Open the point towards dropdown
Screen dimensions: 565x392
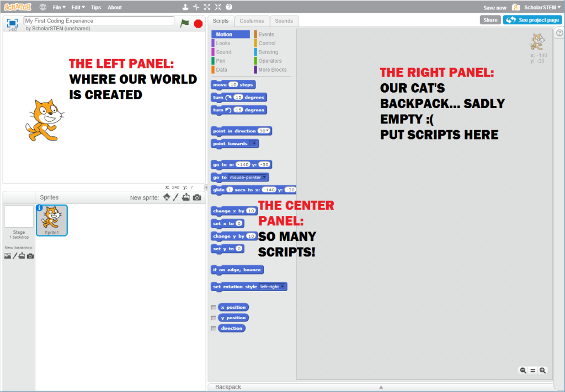[x=254, y=144]
